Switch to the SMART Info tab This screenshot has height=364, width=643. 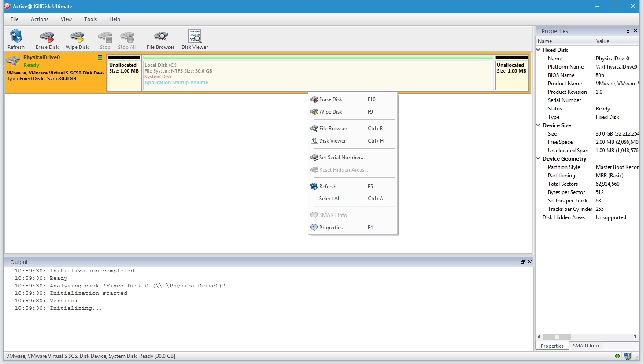585,346
